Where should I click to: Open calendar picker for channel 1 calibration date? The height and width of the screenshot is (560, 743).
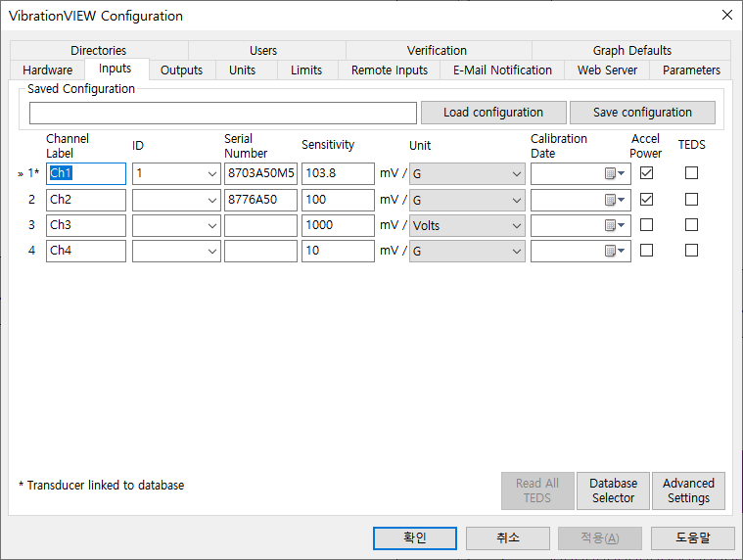(x=615, y=173)
